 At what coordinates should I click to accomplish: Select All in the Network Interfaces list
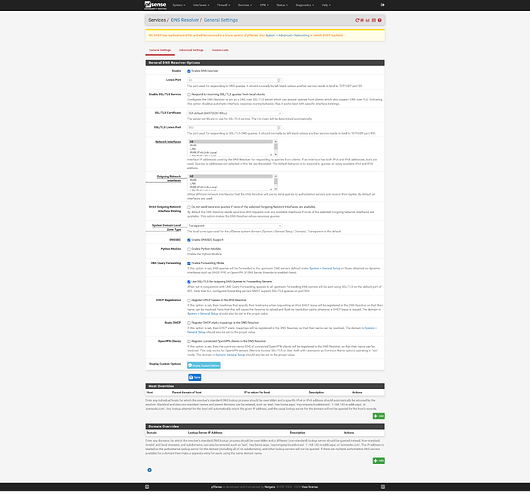pos(231,142)
